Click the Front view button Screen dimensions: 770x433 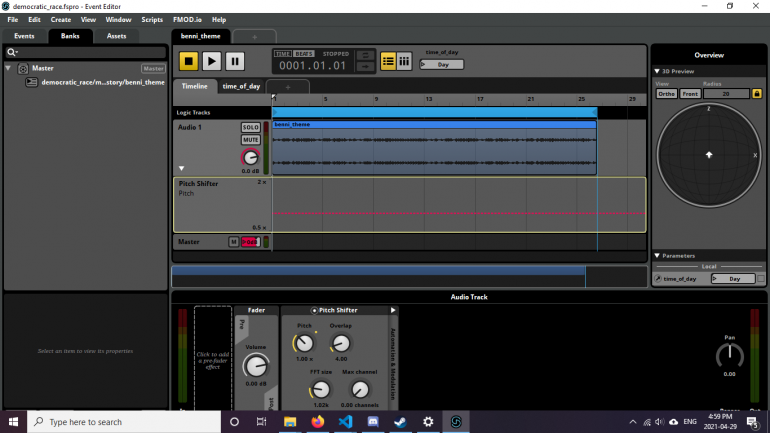pos(690,93)
